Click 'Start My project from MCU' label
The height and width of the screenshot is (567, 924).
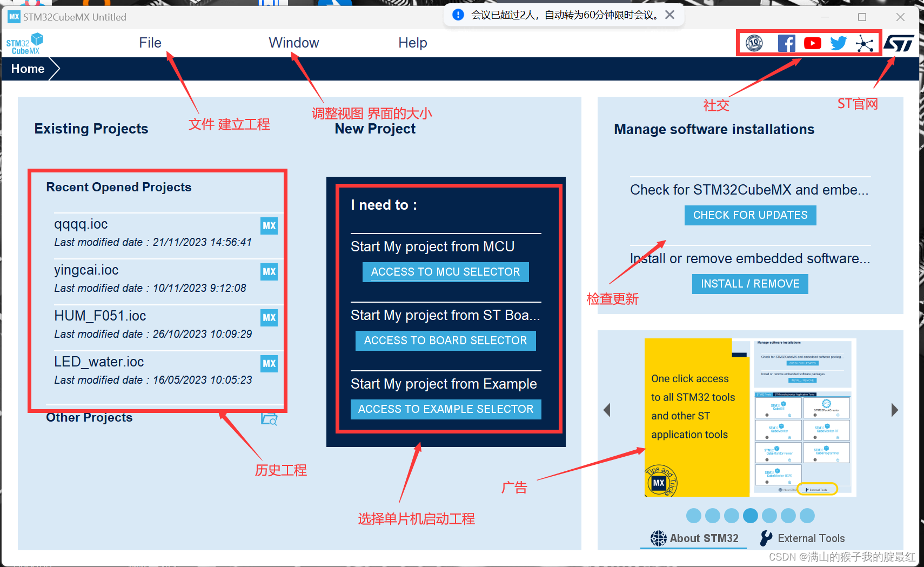[432, 246]
